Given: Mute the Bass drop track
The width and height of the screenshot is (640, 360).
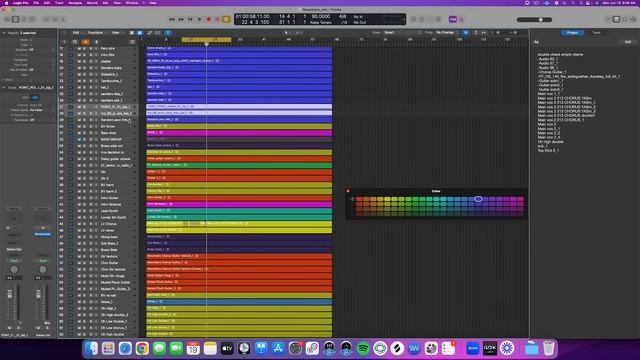Looking at the screenshot, I should coord(79,133).
